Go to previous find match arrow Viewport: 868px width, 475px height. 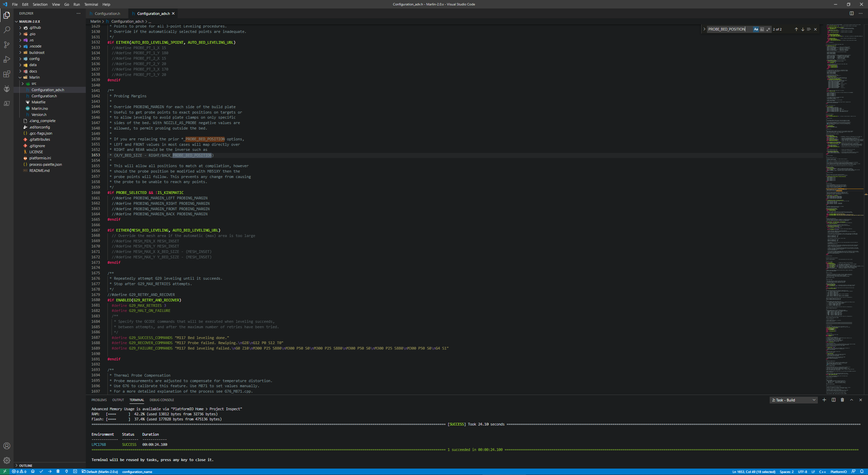(x=796, y=29)
